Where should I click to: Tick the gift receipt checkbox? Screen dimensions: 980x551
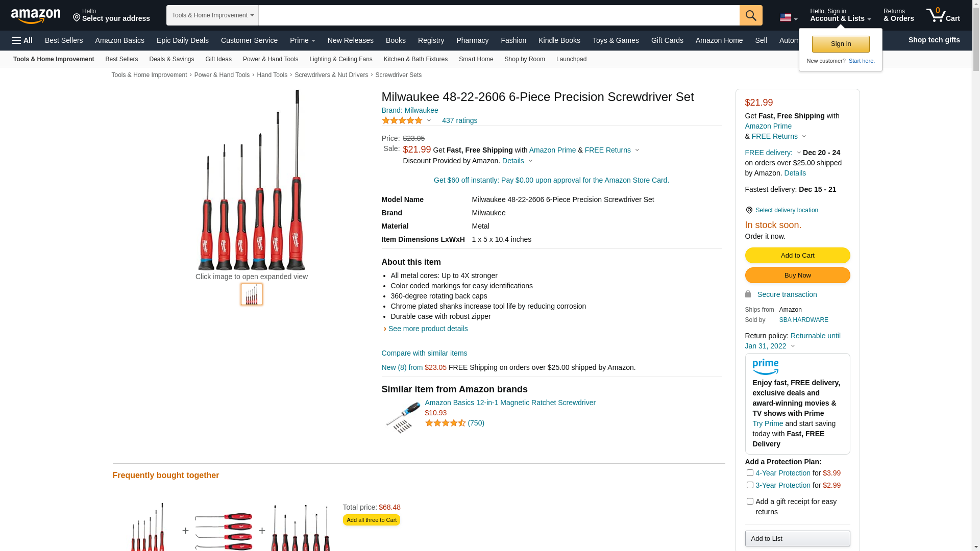click(x=750, y=502)
